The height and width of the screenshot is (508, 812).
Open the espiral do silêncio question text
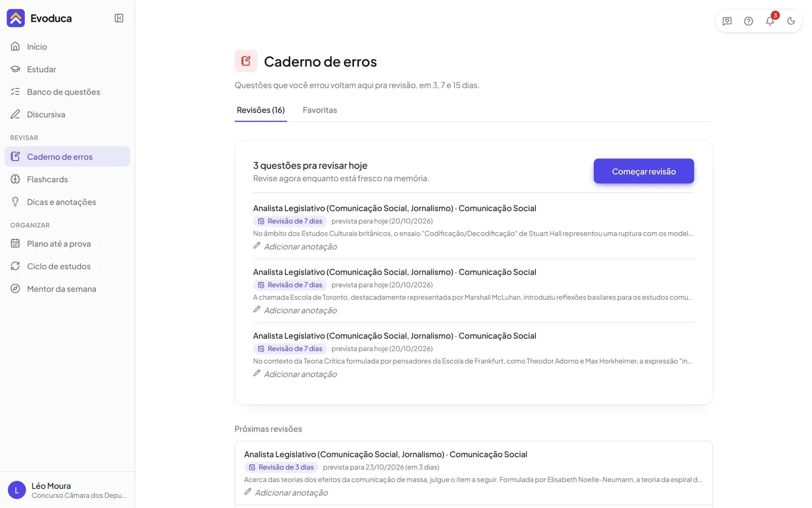473,480
